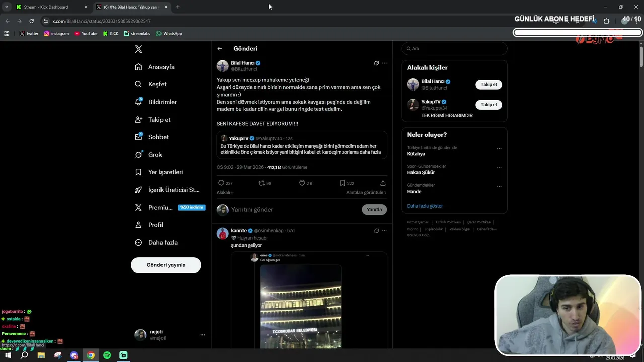Viewport: 644px width, 362px height.
Task: Click Grok icon on Bilal Hancı post
Action: tap(376, 63)
